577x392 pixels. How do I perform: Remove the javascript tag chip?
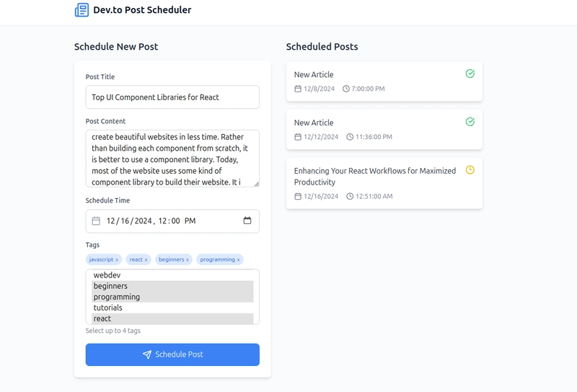[117, 260]
